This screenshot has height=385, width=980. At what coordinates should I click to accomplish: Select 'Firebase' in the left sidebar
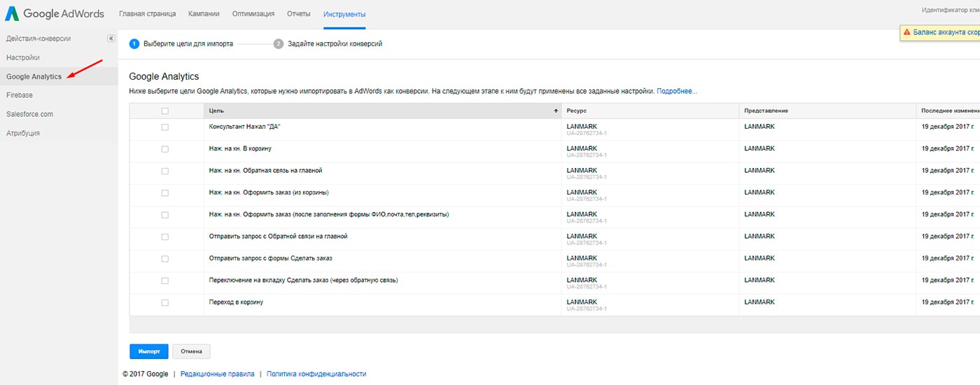[20, 95]
